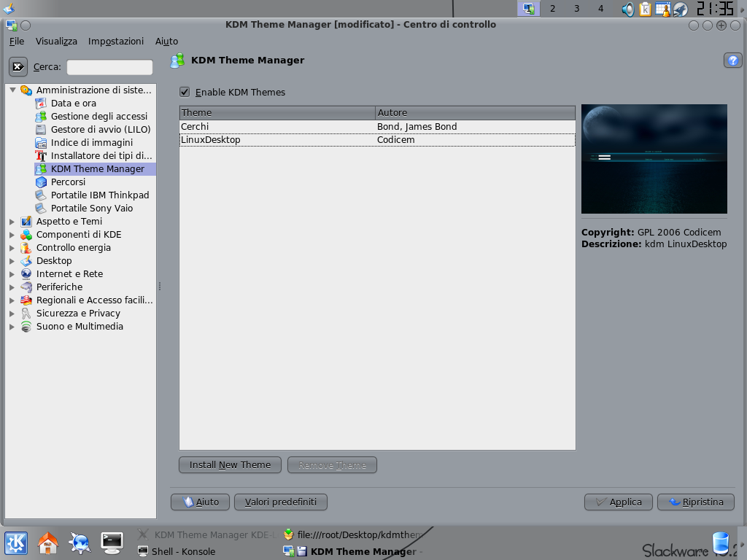747x560 pixels.
Task: Switch to Shell - Konsole taskbar entry
Action: click(x=177, y=551)
